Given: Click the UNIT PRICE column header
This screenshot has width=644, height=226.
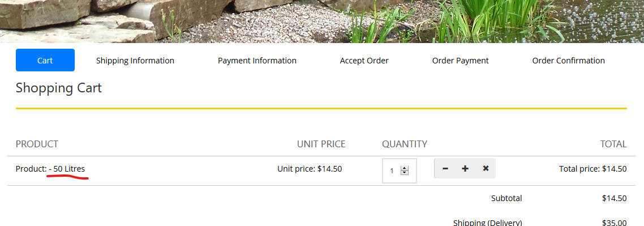Looking at the screenshot, I should pyautogui.click(x=321, y=144).
